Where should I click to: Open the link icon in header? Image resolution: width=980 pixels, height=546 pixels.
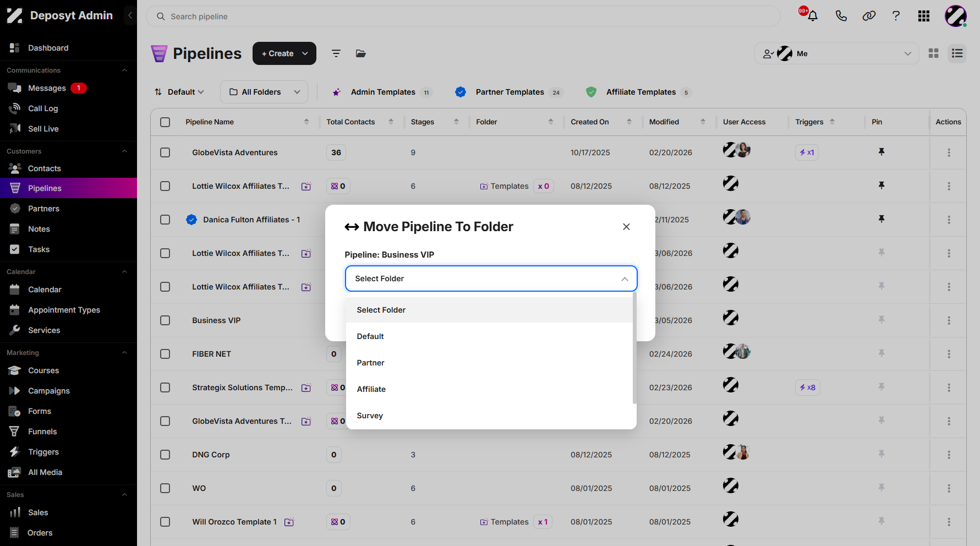[869, 16]
